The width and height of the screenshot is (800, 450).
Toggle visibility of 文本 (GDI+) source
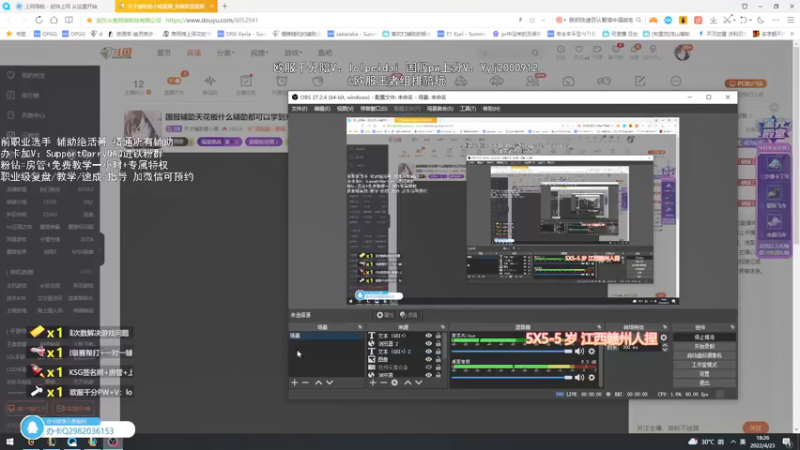click(x=429, y=336)
